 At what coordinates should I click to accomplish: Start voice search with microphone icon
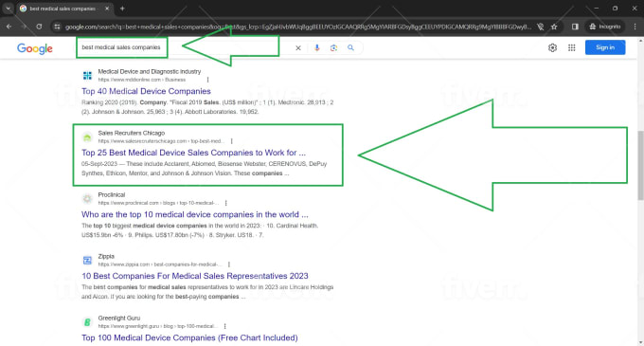click(316, 48)
